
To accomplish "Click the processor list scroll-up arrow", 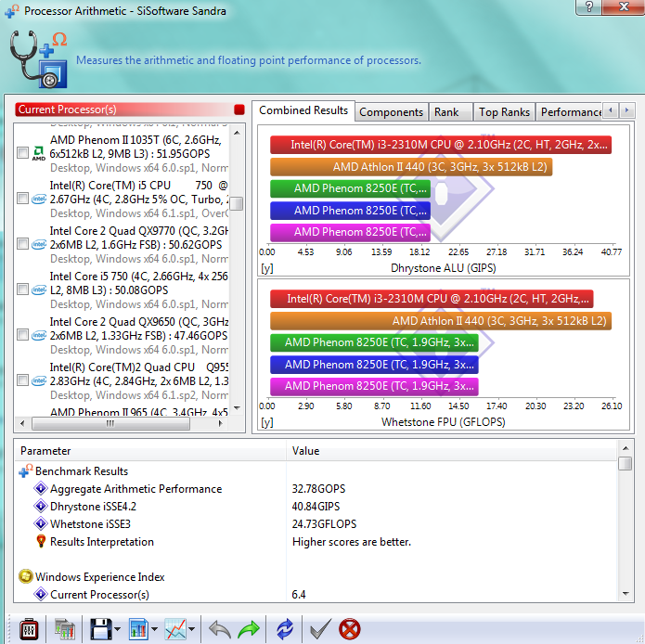I will 237,133.
